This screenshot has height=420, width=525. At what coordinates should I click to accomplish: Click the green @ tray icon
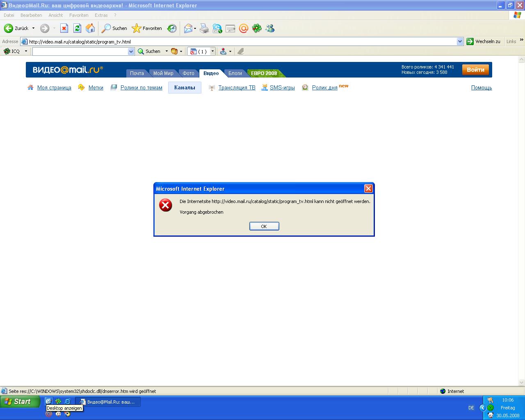[491, 408]
